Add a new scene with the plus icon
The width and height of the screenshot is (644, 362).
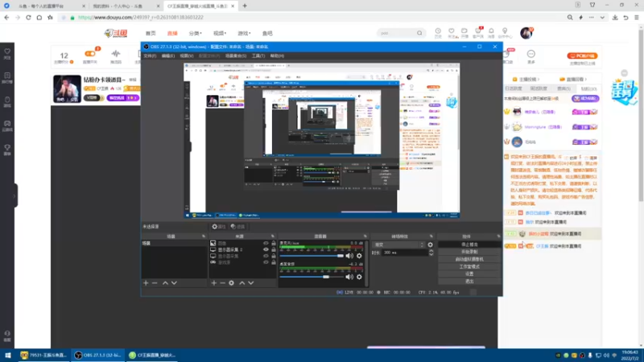point(146,283)
